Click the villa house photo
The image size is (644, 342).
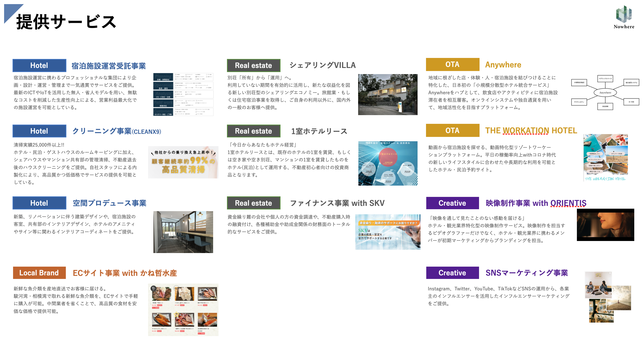[x=388, y=94]
